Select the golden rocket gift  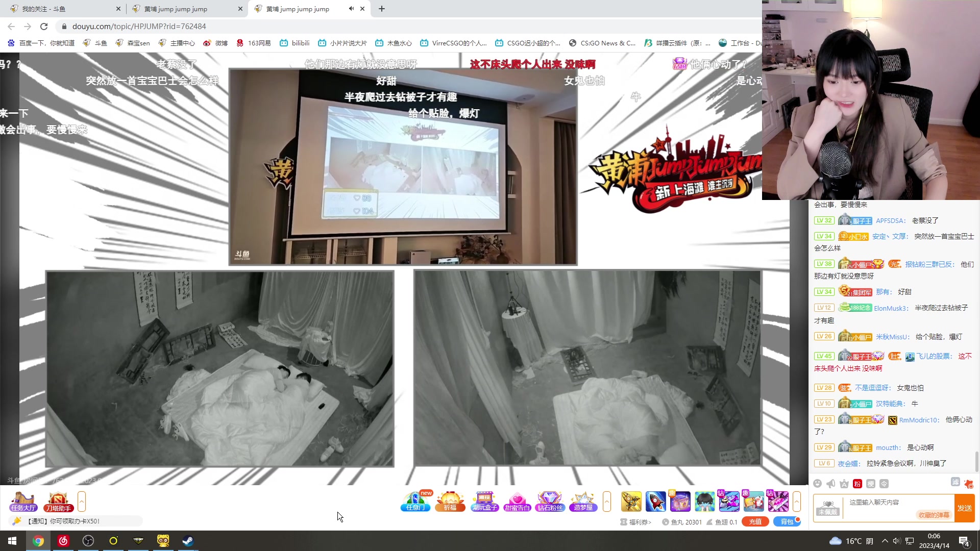631,502
